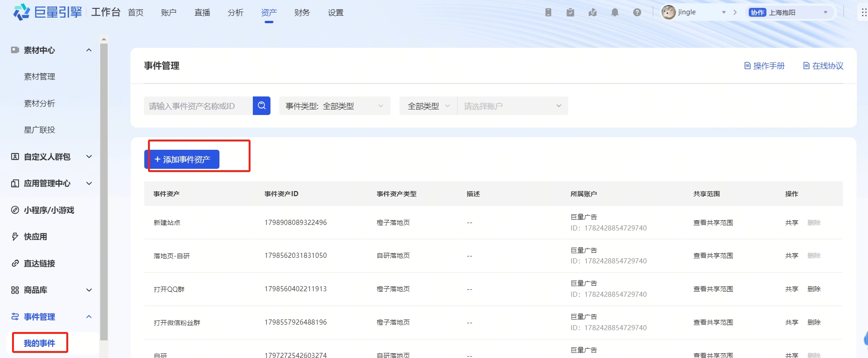The image size is (868, 358).
Task: Open the task clipboard icon
Action: 570,13
